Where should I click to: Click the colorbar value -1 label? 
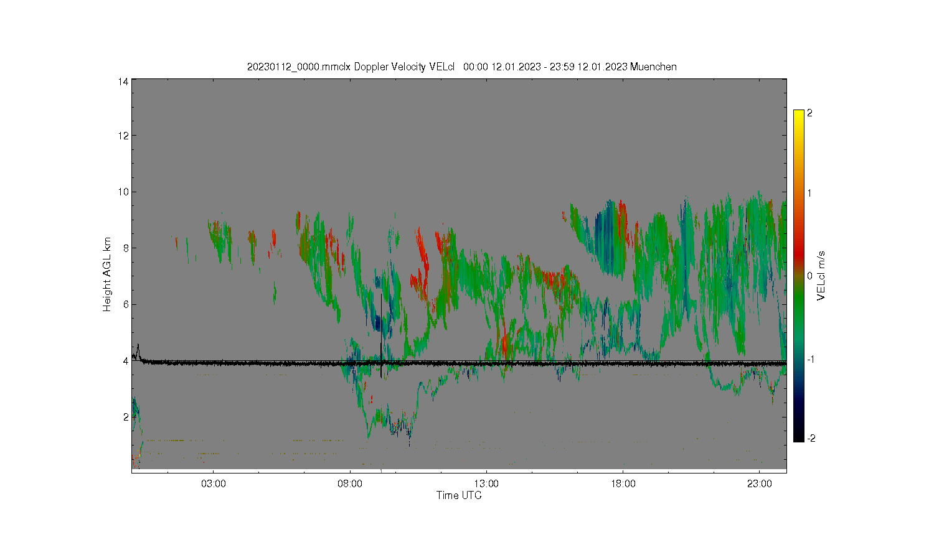[x=811, y=359]
